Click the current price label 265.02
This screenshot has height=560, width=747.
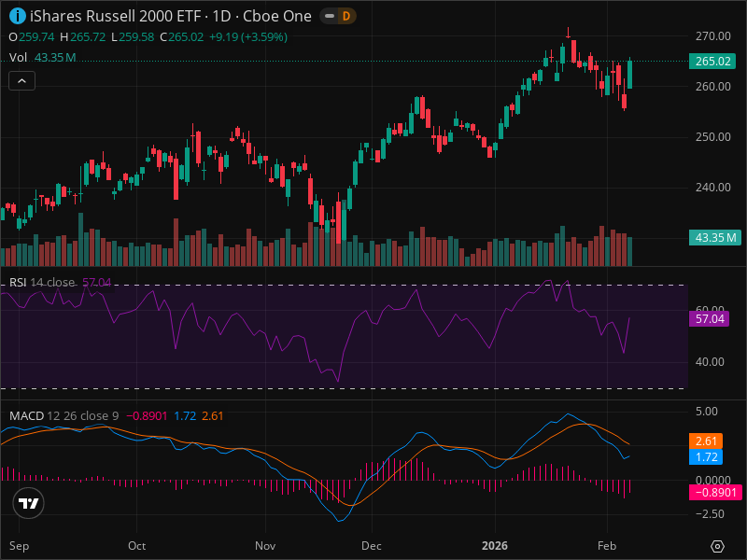[712, 62]
